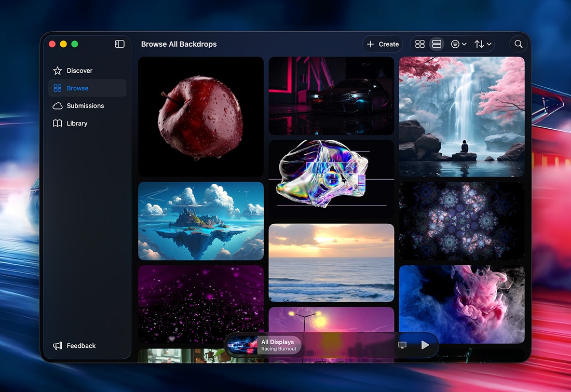Go to the Discover section
The height and width of the screenshot is (392, 571).
[x=78, y=71]
